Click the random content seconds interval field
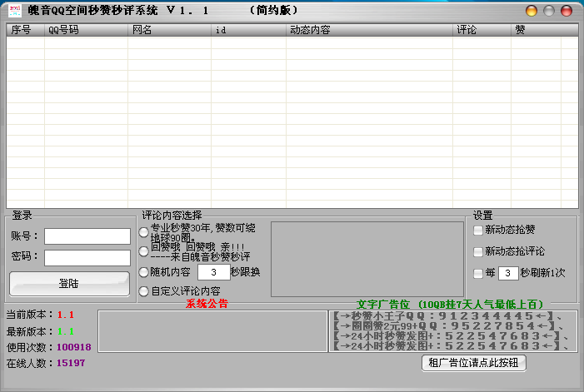Image resolution: width=584 pixels, height=392 pixels. (213, 272)
